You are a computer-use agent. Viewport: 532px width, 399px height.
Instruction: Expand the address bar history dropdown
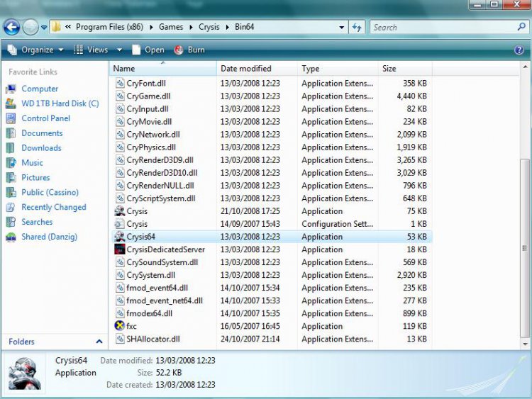point(342,28)
